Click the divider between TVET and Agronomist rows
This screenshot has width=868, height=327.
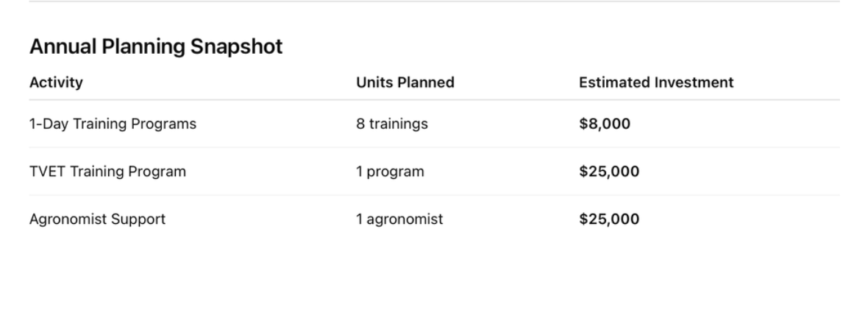point(434,195)
